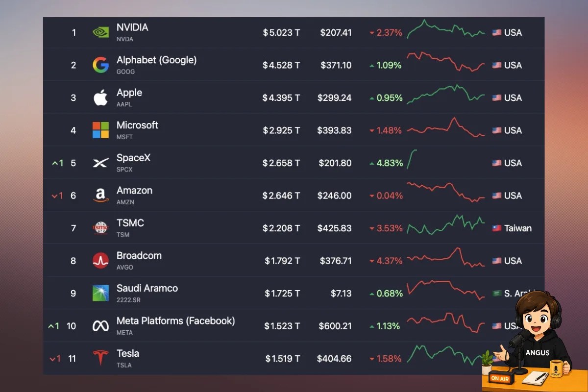Select Broadcom market cap $1.792 T
Screen dimensions: 588x392
282,261
